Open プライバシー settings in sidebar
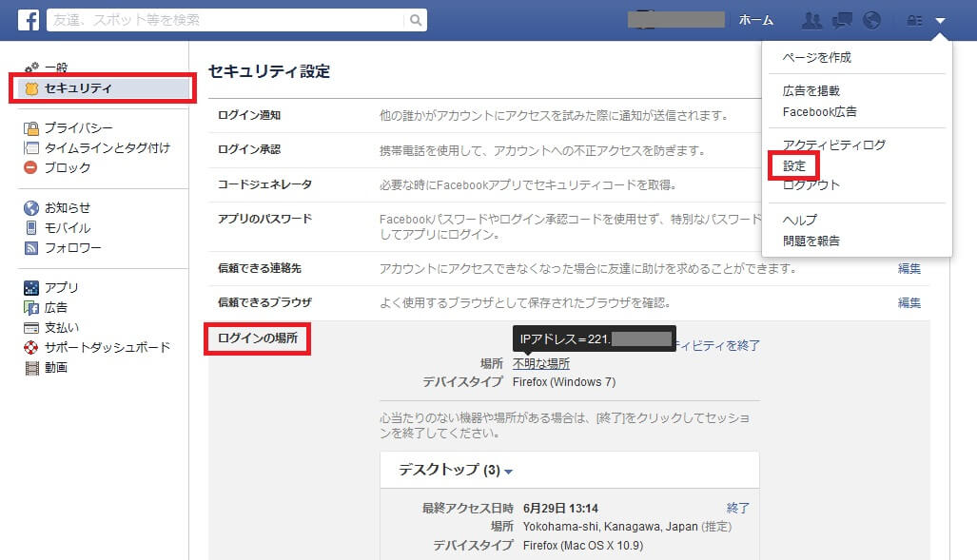The height and width of the screenshot is (560, 977). click(x=79, y=128)
